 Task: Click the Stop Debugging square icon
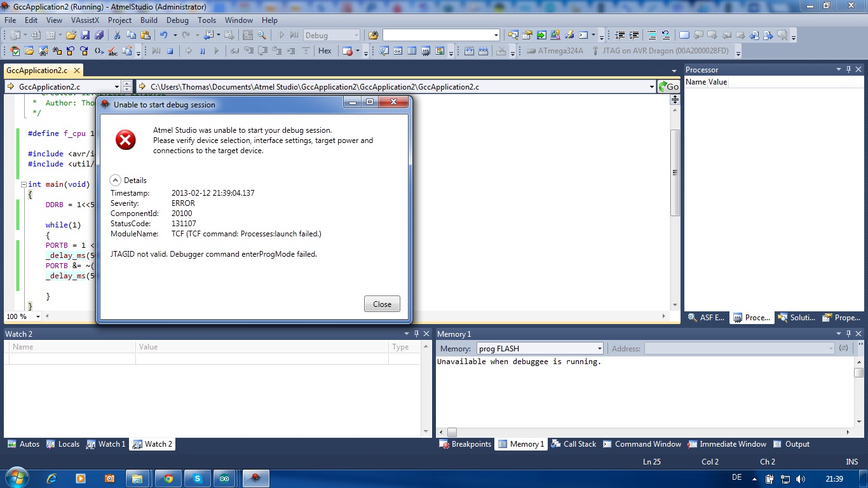tap(170, 51)
